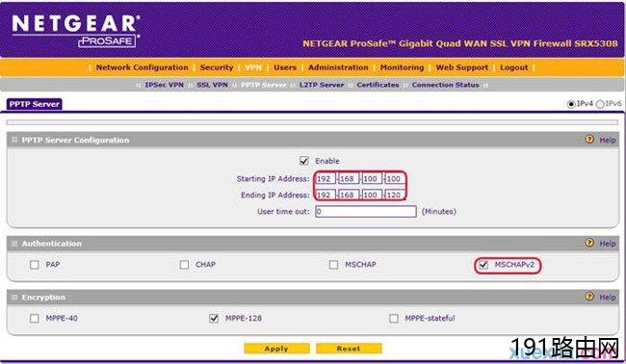Check the MSCHAP authentication box

(333, 265)
